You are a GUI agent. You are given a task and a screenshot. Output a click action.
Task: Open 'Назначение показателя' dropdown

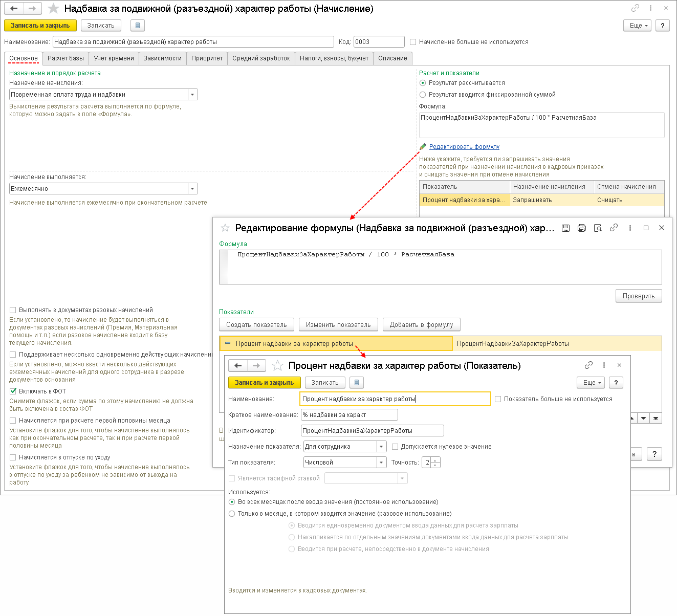click(382, 447)
